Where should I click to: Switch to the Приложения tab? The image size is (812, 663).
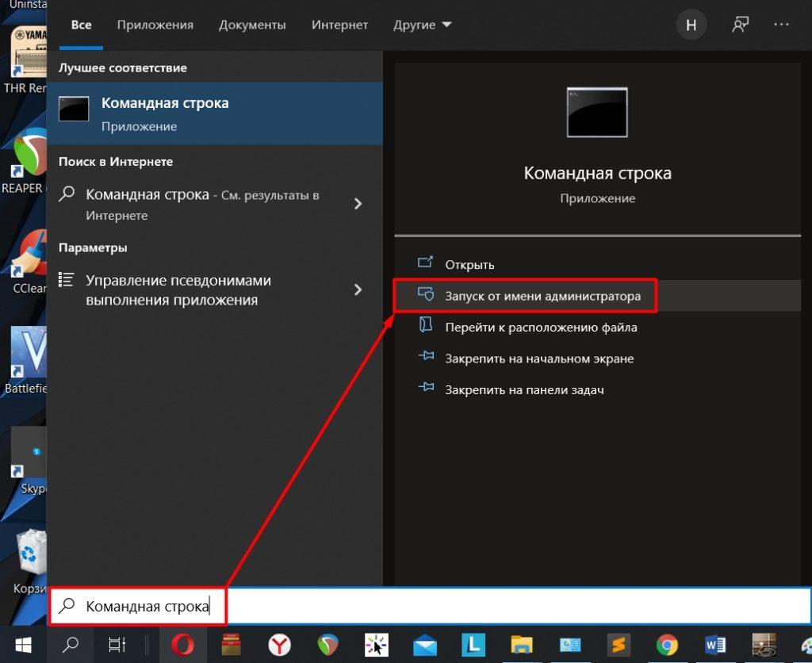155,25
